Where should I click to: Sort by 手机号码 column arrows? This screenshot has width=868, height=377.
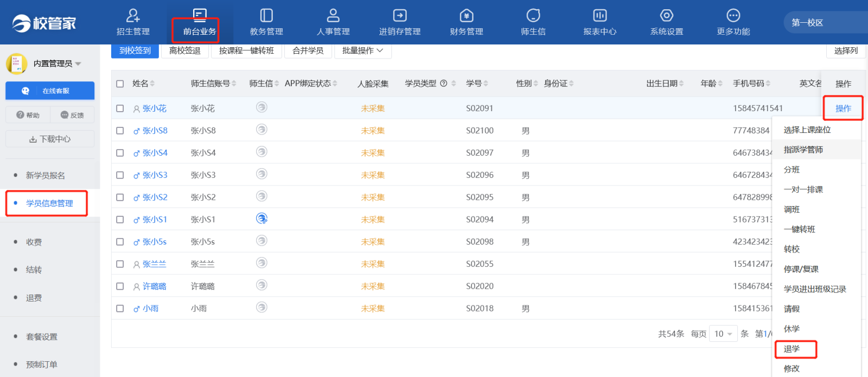(x=768, y=84)
